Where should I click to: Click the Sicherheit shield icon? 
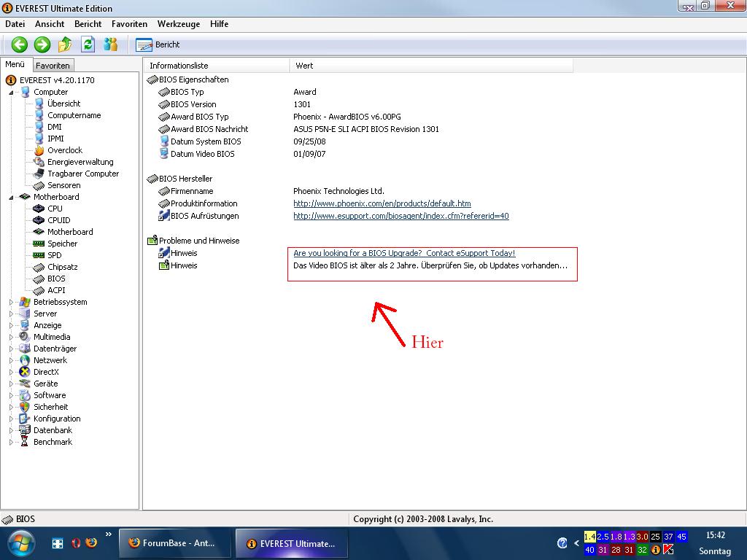pos(25,407)
